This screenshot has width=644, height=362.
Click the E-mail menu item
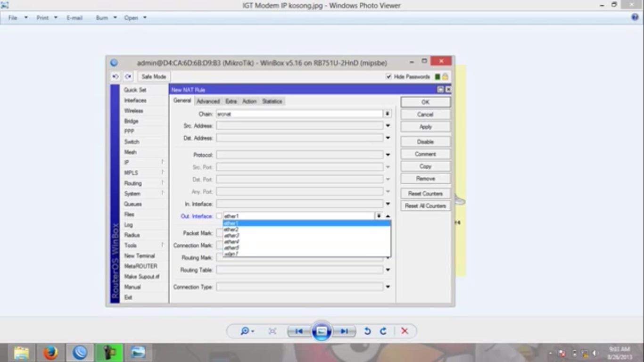pos(74,17)
